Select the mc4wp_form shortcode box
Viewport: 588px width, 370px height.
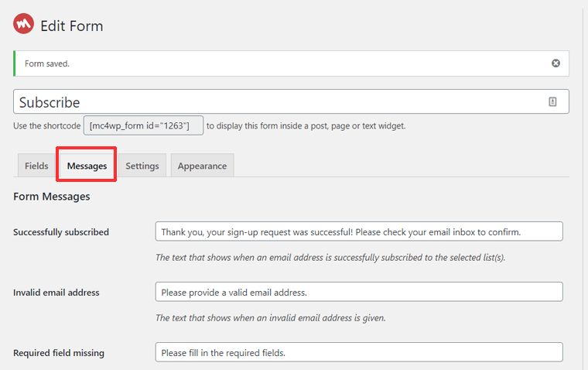(x=143, y=125)
